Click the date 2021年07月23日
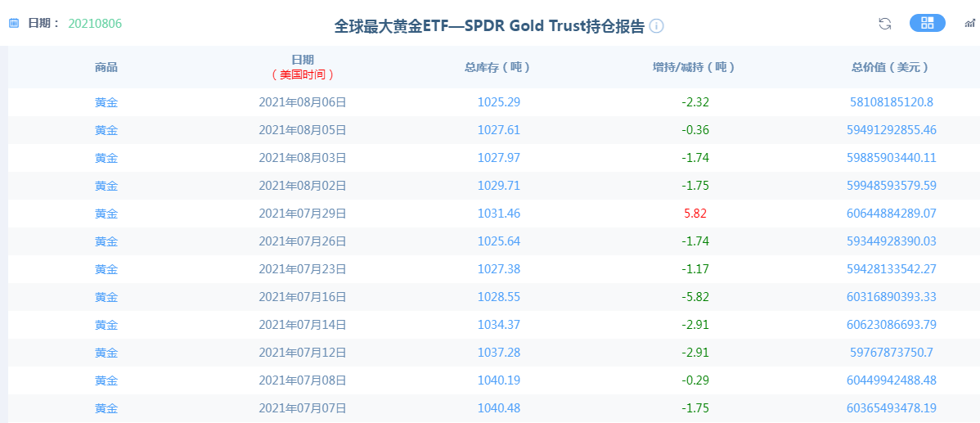980x423 pixels. 303,269
